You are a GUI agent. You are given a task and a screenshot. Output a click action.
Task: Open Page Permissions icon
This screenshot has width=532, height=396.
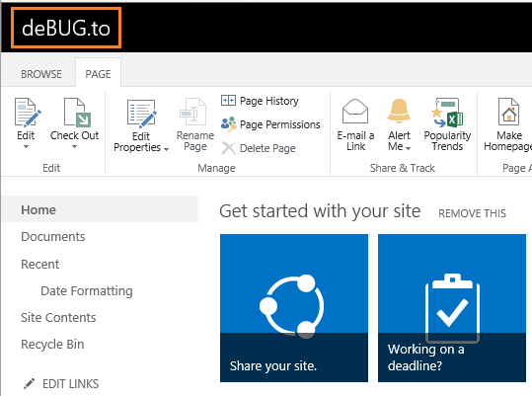(x=228, y=124)
